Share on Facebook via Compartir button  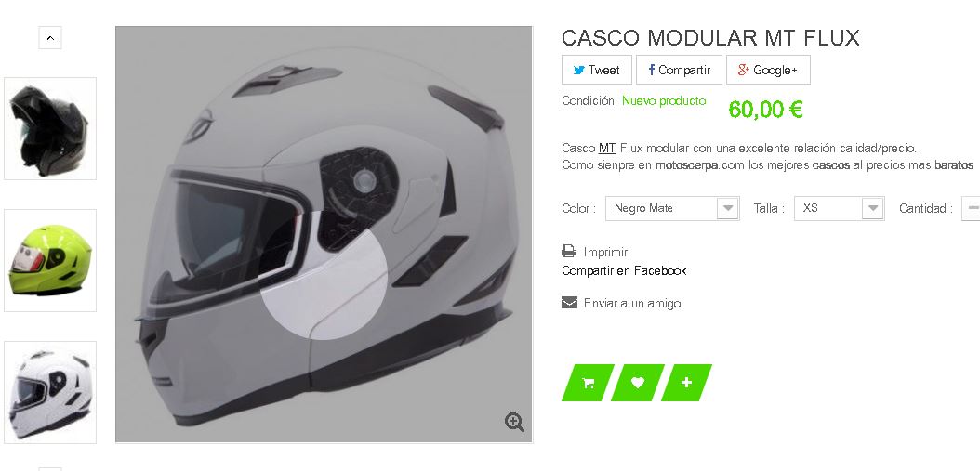click(679, 70)
